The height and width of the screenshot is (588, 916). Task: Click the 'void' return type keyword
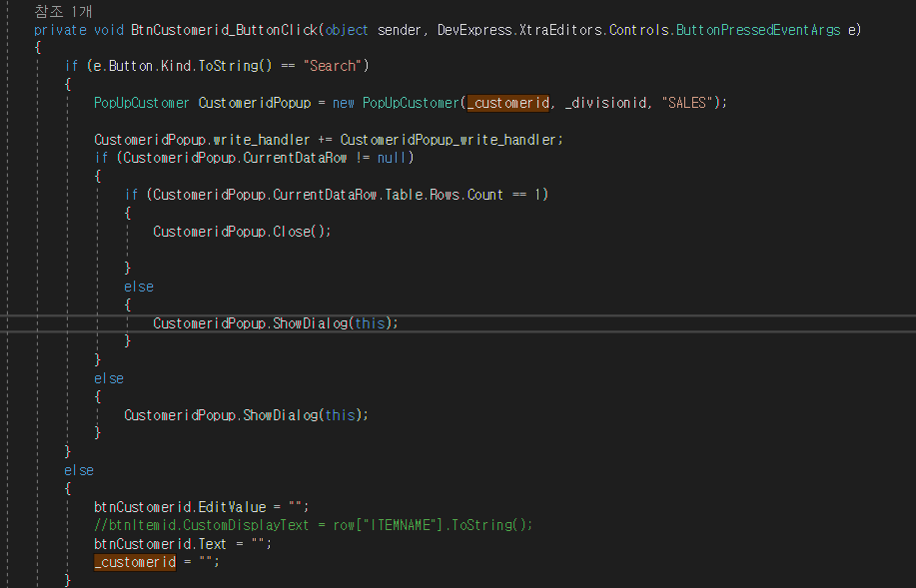109,30
